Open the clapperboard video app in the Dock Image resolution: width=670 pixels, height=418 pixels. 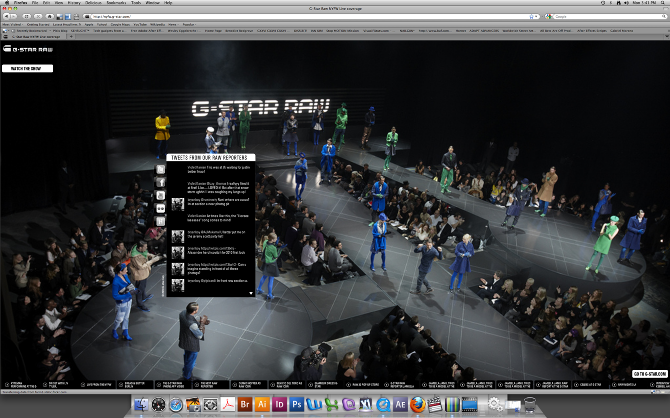[x=435, y=404]
